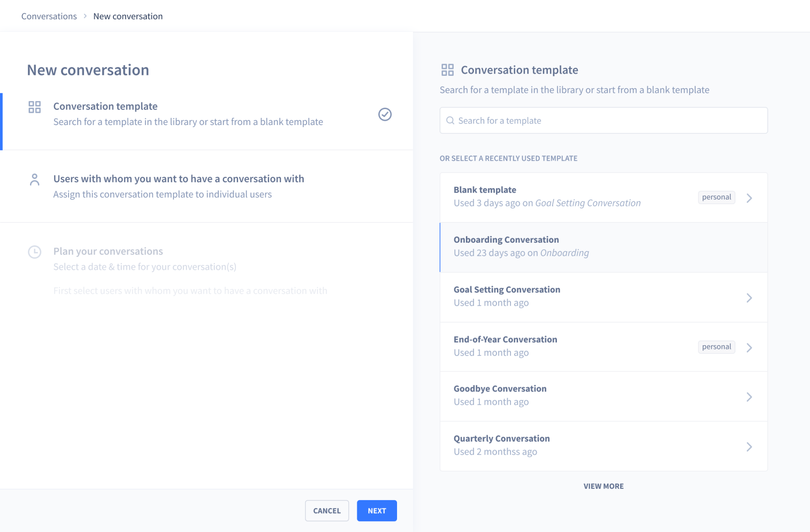Expand Goal Setting Conversation via chevron
This screenshot has height=532, width=810.
click(x=749, y=298)
